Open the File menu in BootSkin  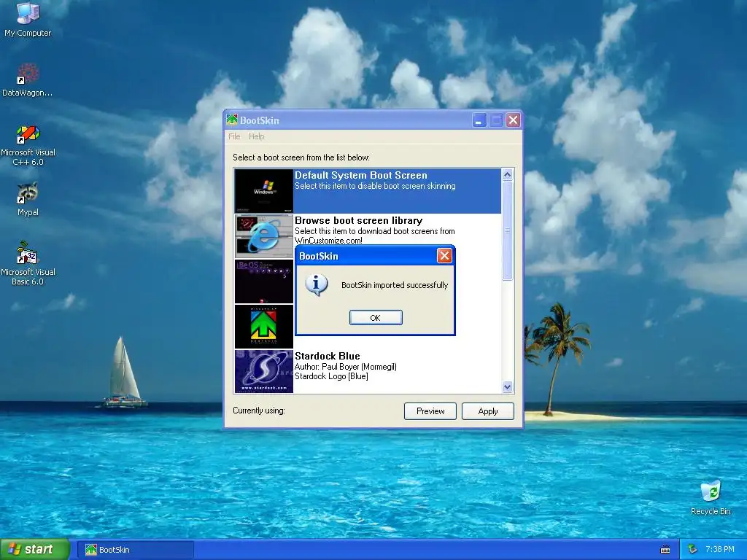click(x=234, y=136)
